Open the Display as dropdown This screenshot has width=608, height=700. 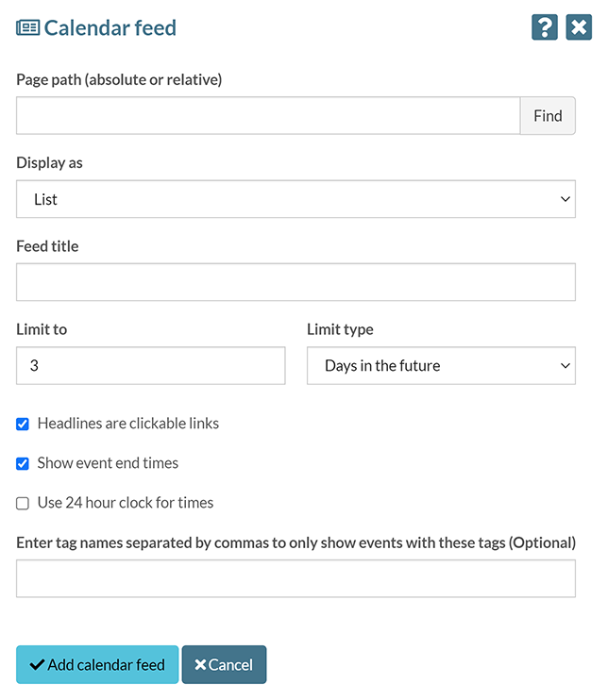[296, 199]
